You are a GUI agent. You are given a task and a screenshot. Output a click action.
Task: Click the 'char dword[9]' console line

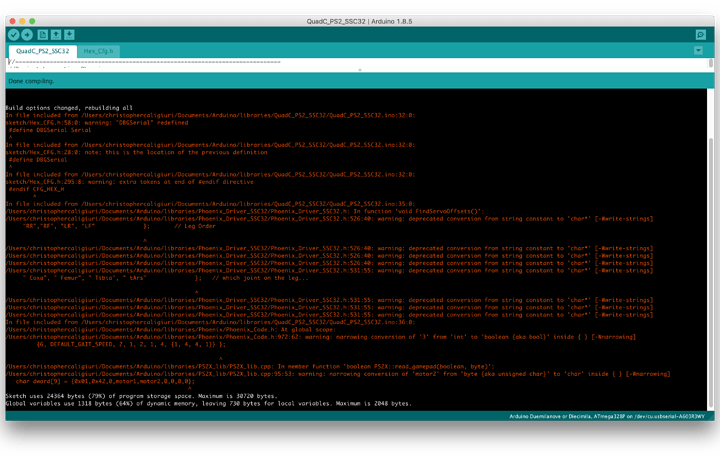point(105,381)
